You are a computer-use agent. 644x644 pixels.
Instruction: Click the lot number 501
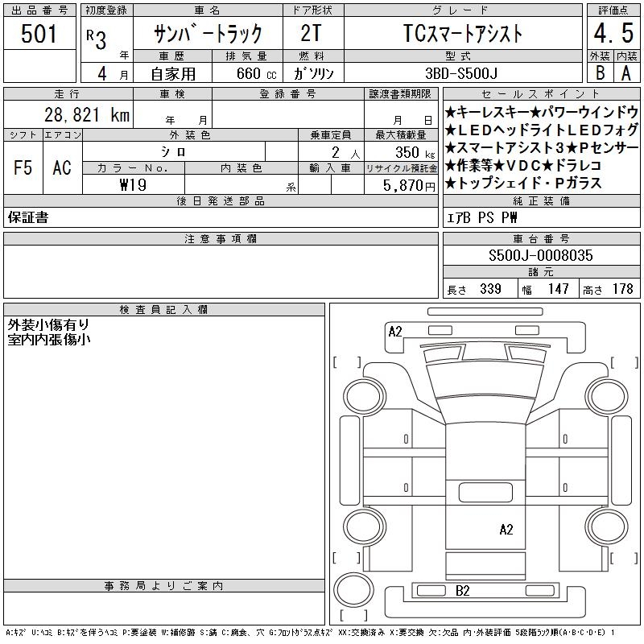pyautogui.click(x=39, y=34)
